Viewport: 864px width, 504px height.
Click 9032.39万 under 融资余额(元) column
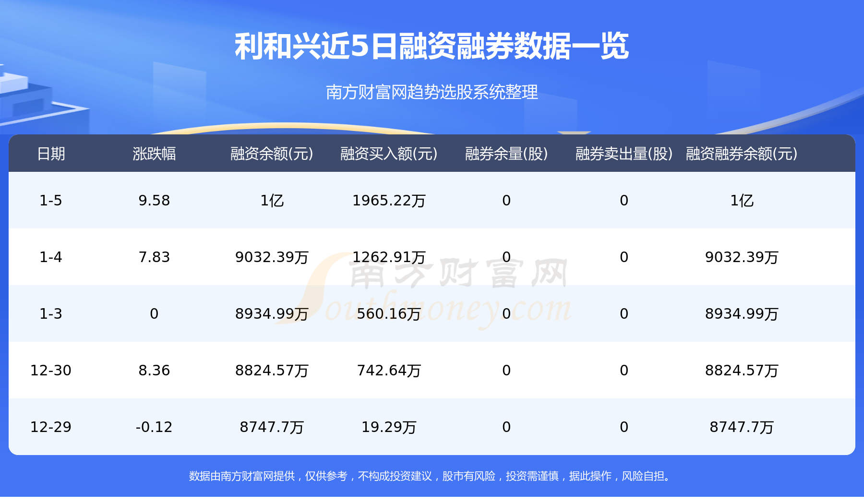click(272, 257)
